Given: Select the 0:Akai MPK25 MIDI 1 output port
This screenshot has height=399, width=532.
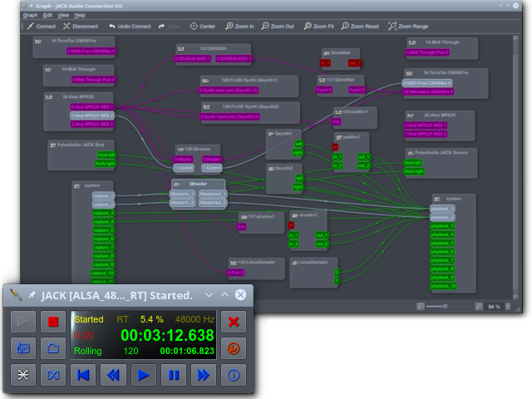Looking at the screenshot, I should pos(92,107).
